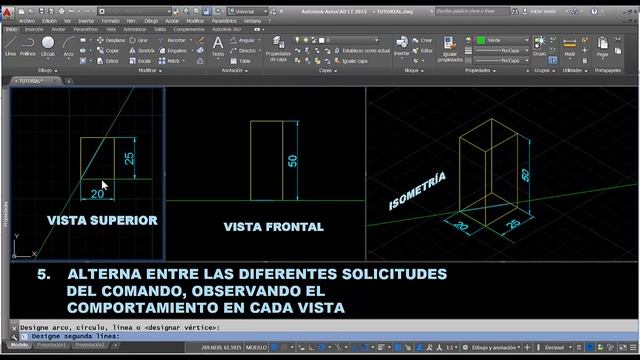Click the Desplazar (move) tool
Screen dimensions: 640x360
(x=111, y=40)
